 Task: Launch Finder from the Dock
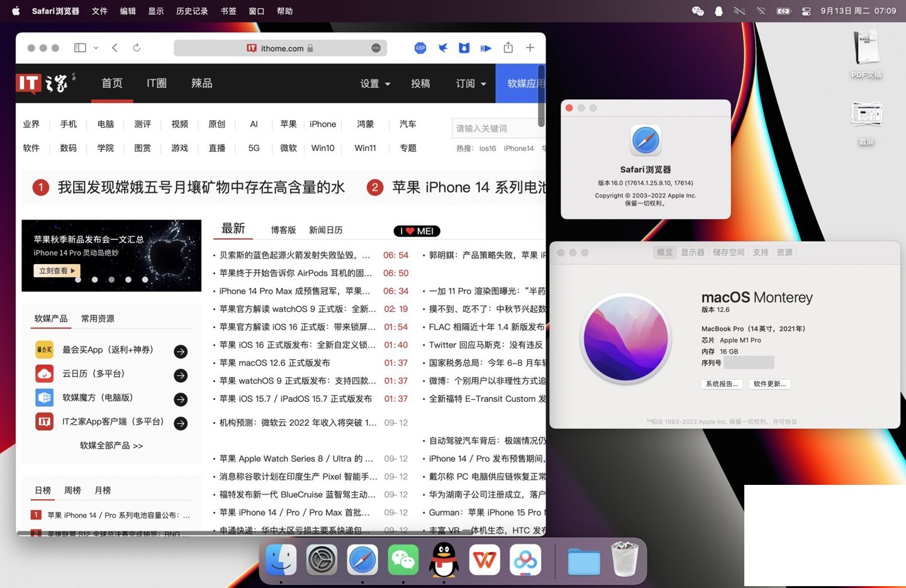[281, 559]
